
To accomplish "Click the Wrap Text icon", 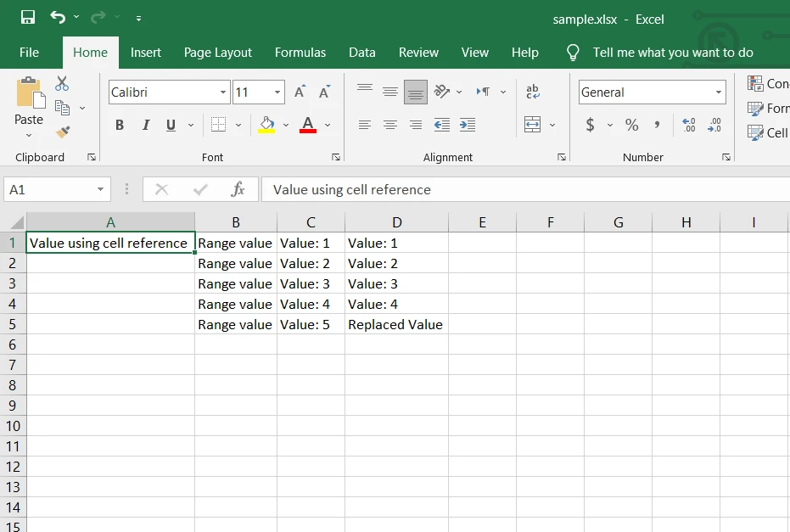I will click(x=533, y=92).
